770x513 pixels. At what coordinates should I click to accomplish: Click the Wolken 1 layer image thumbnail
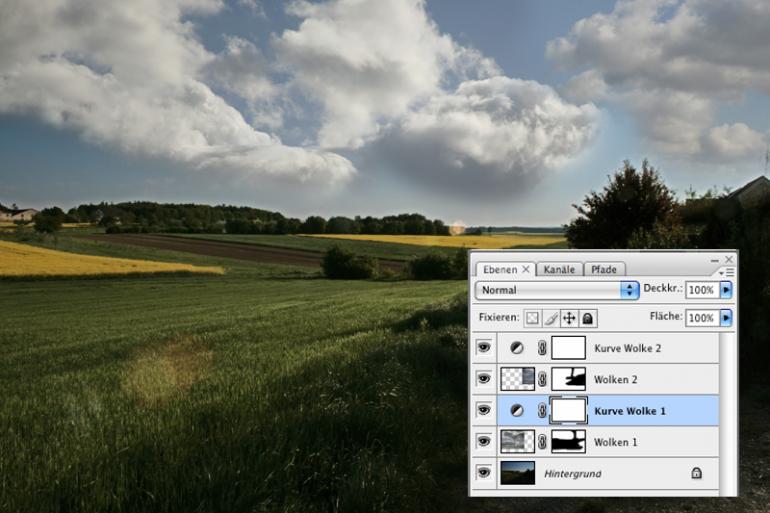518,442
